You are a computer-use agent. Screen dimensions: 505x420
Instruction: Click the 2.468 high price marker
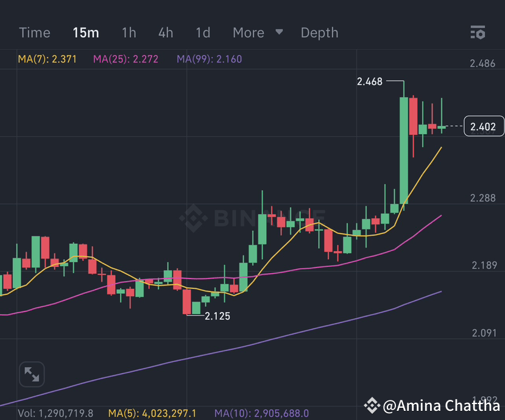369,81
